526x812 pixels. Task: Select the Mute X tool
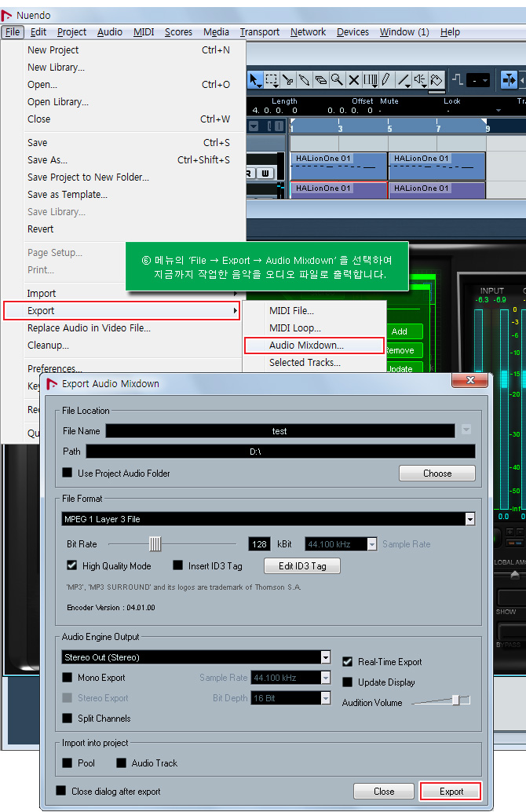[x=353, y=80]
